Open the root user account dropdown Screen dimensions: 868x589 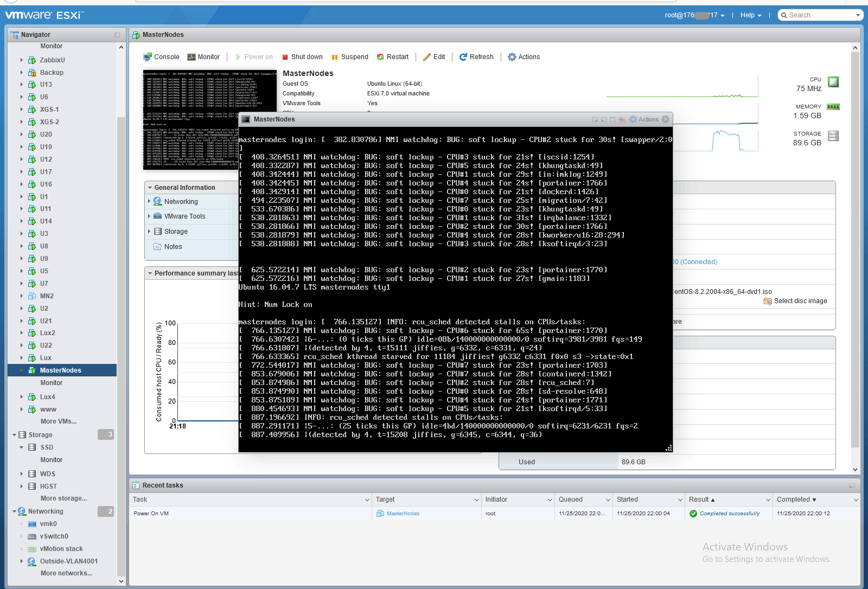(695, 15)
